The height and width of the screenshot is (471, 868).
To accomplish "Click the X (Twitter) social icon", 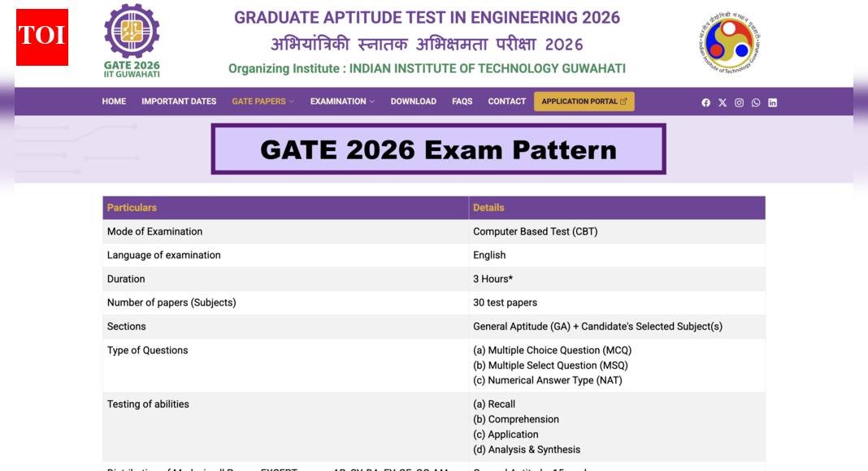I will [x=723, y=102].
